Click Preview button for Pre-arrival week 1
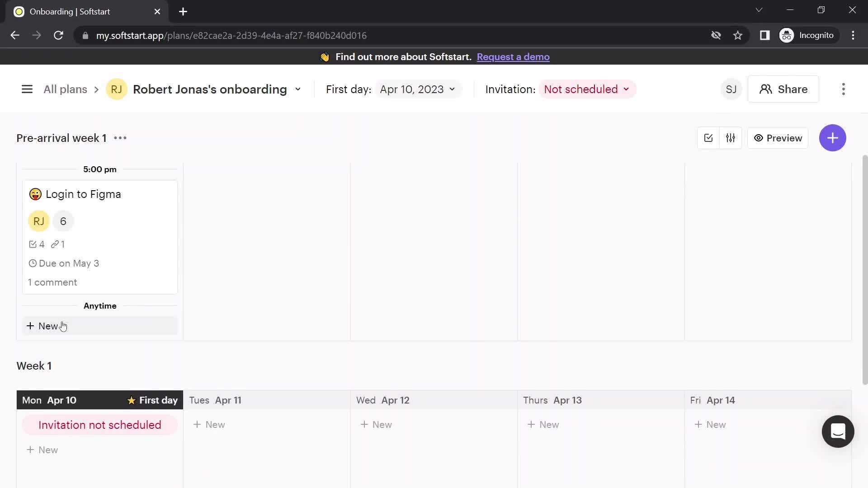This screenshot has height=488, width=868. (778, 138)
